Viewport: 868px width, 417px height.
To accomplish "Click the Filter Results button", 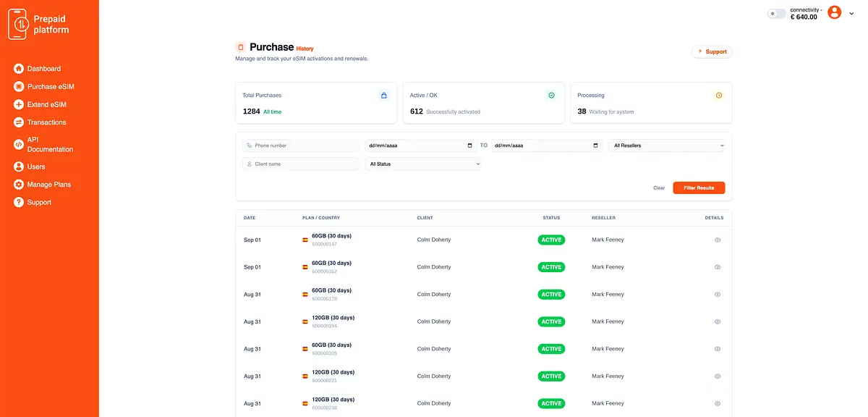I will click(699, 188).
